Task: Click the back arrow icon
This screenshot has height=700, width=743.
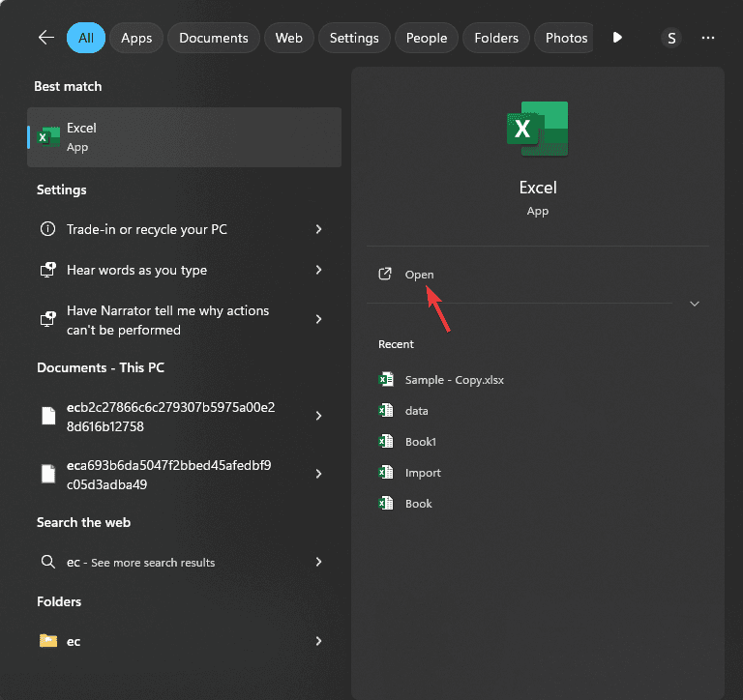Action: click(x=45, y=38)
